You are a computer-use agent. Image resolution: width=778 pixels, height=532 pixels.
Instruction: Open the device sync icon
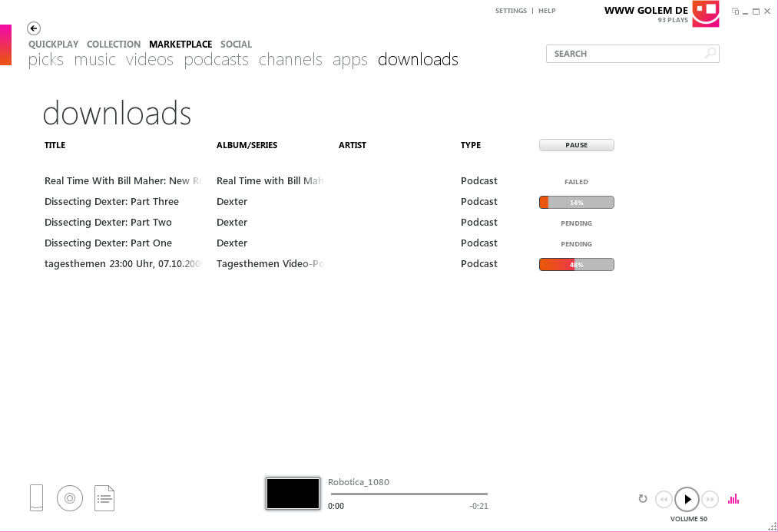click(x=36, y=497)
